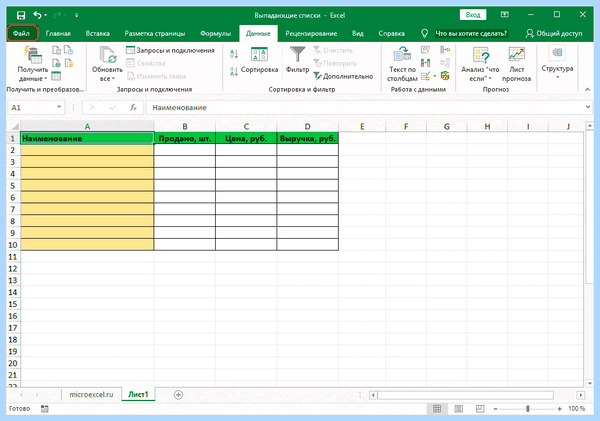Open Data Validation dropdown arrow
The image size is (600, 421).
(435, 76)
